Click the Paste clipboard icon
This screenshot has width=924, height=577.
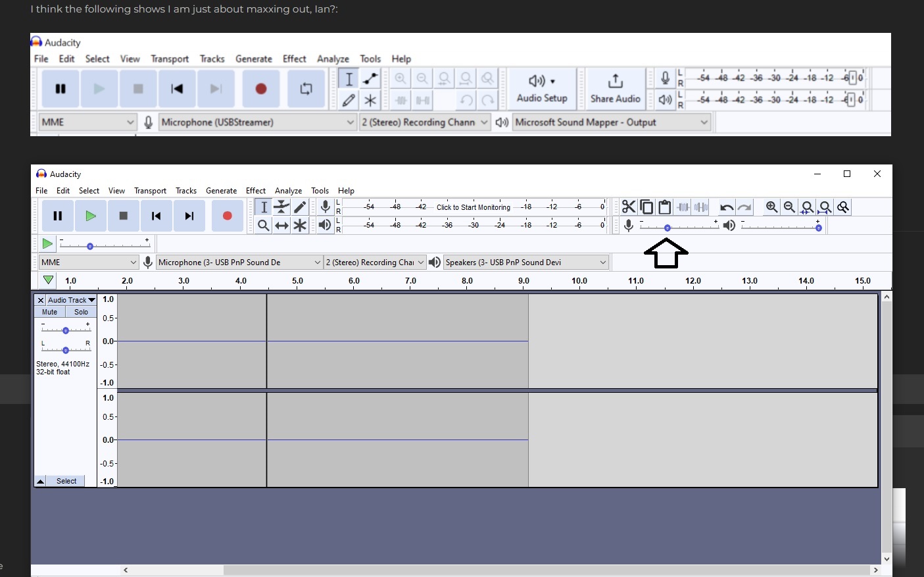pos(665,207)
